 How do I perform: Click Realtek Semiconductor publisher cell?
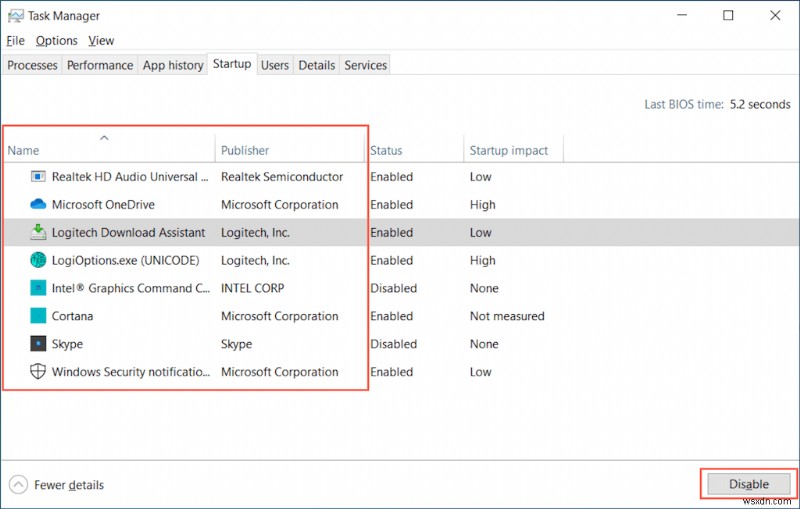point(282,176)
